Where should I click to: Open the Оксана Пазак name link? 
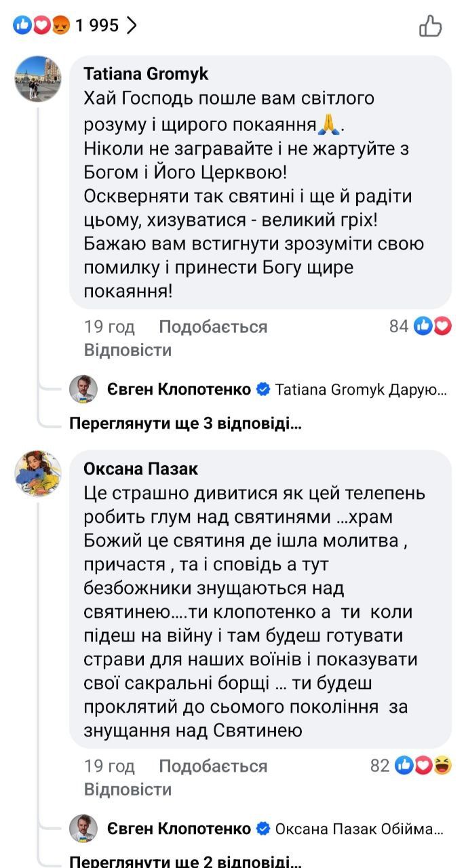(x=141, y=469)
